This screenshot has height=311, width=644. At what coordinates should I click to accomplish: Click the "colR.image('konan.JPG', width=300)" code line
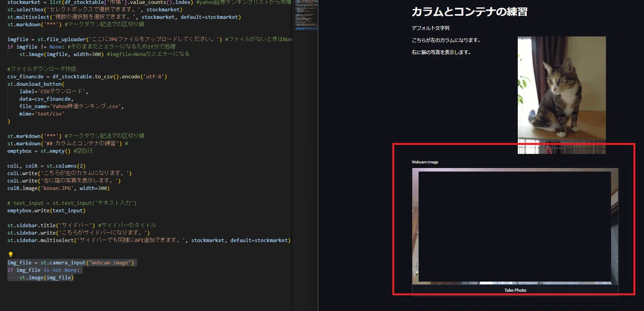pos(58,188)
